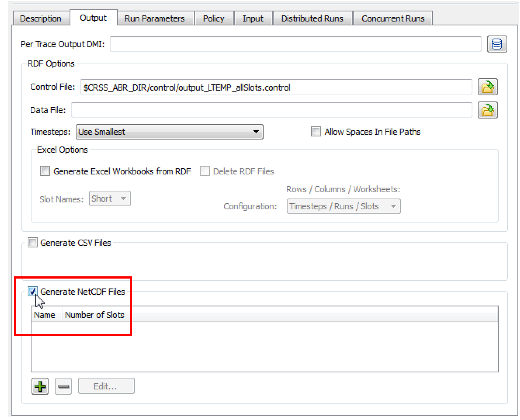Screen dimensions: 520x420
Task: Remove NetCDF entry with minus icon
Action: (63, 386)
